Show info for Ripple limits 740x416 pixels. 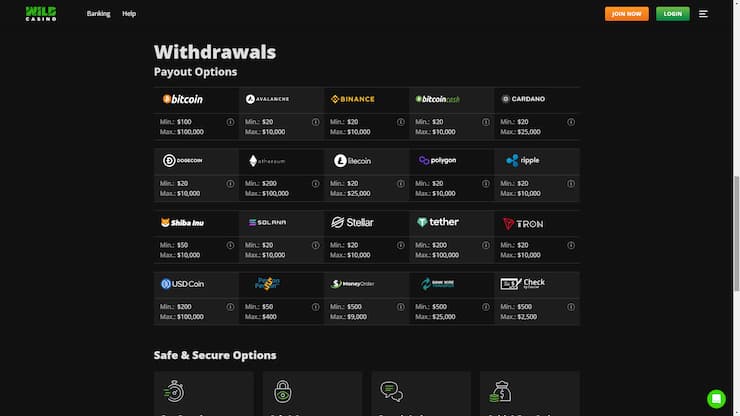click(x=571, y=184)
